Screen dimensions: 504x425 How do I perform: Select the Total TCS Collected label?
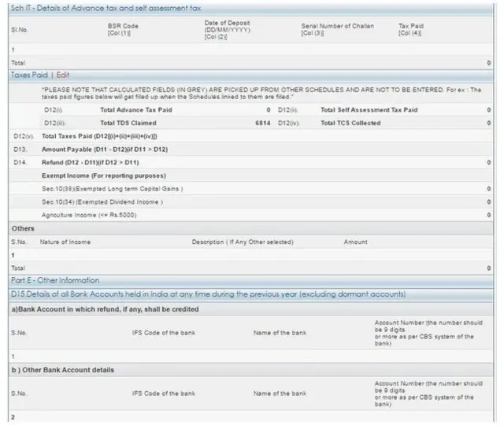click(x=350, y=123)
